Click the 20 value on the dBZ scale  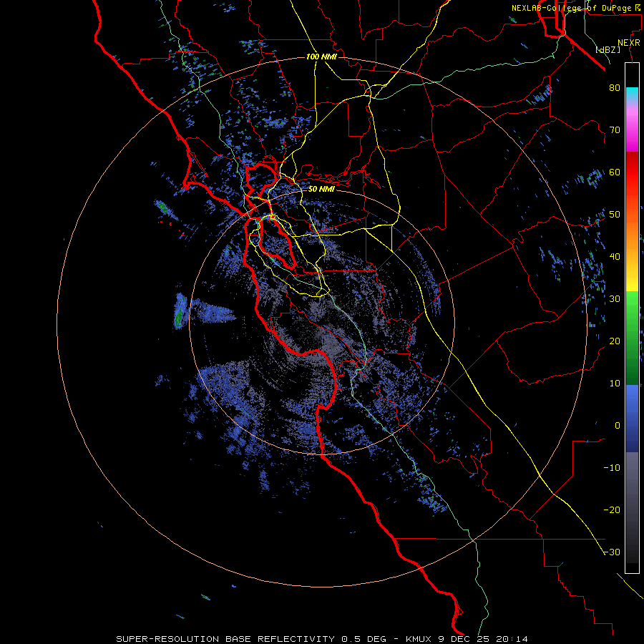coord(615,341)
